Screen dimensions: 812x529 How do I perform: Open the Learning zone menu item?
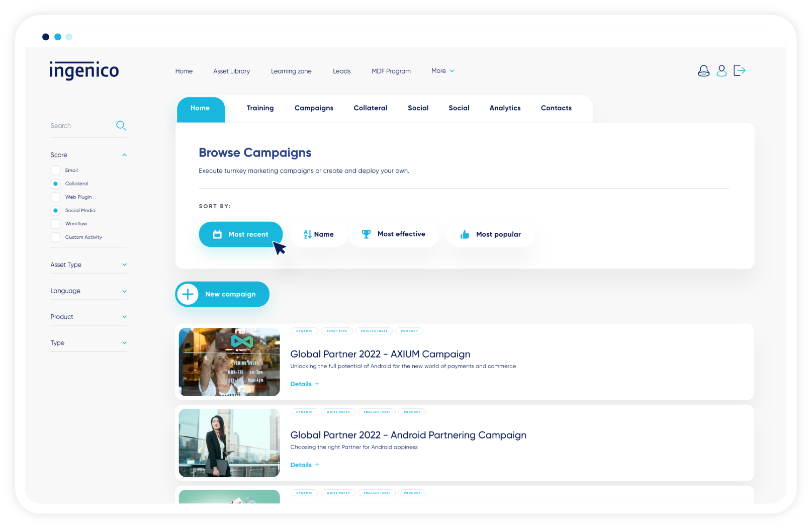pyautogui.click(x=291, y=71)
